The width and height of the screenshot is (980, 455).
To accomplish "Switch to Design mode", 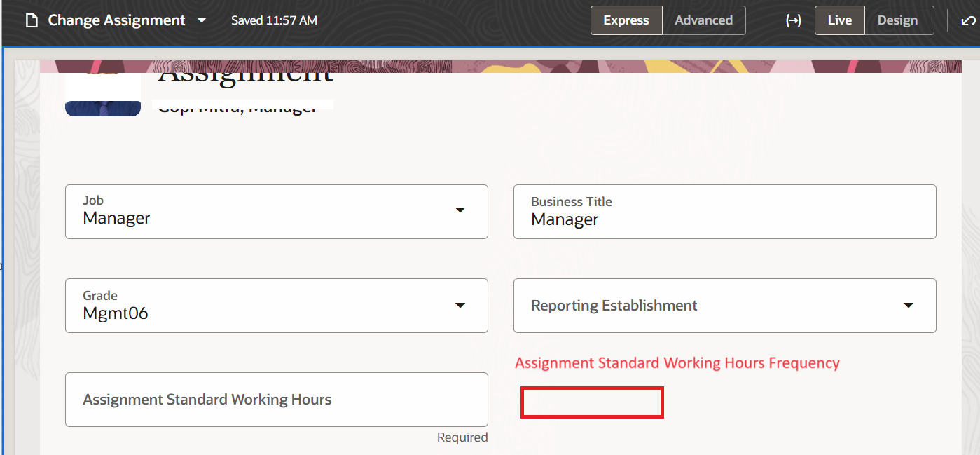I will point(899,20).
